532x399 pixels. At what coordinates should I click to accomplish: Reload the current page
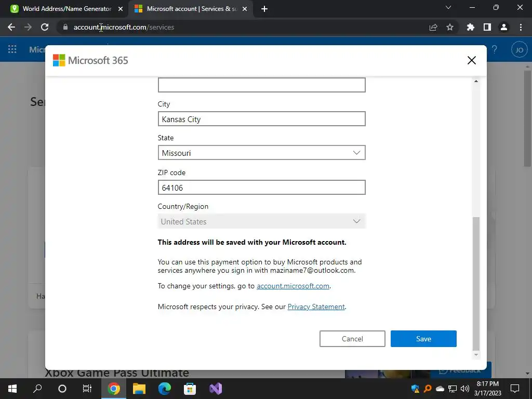click(x=45, y=27)
